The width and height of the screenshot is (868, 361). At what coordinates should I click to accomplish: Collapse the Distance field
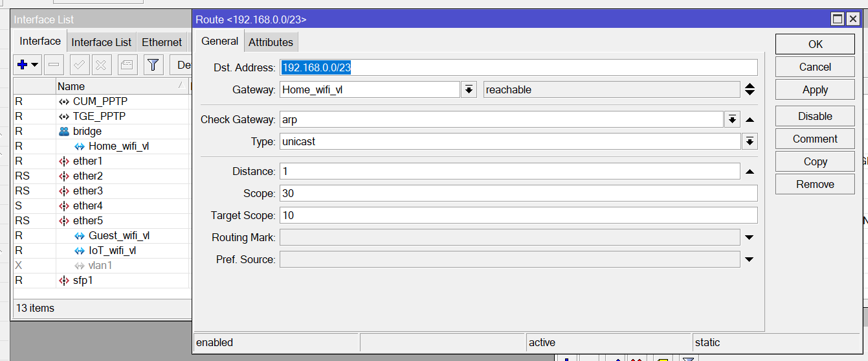[x=750, y=171]
